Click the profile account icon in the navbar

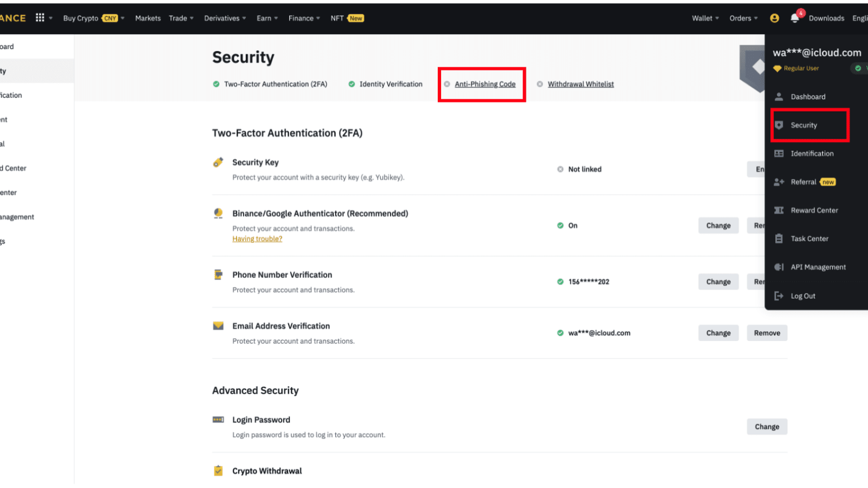click(774, 18)
